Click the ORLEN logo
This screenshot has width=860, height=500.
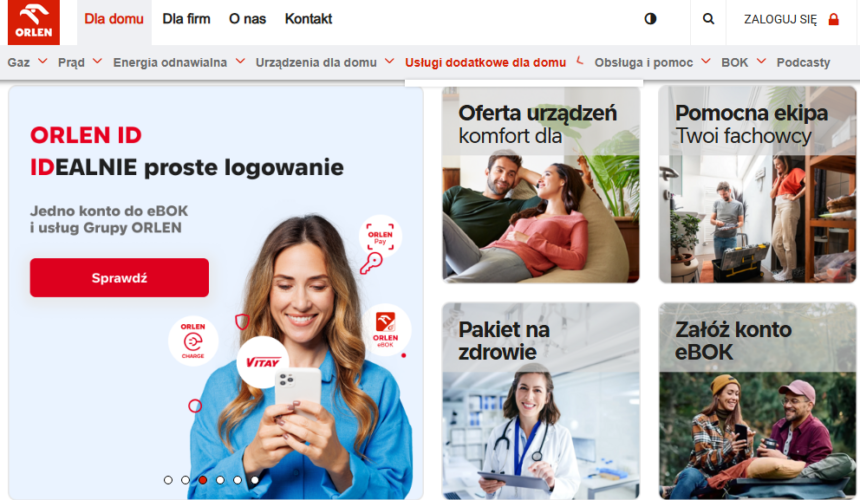coord(33,22)
